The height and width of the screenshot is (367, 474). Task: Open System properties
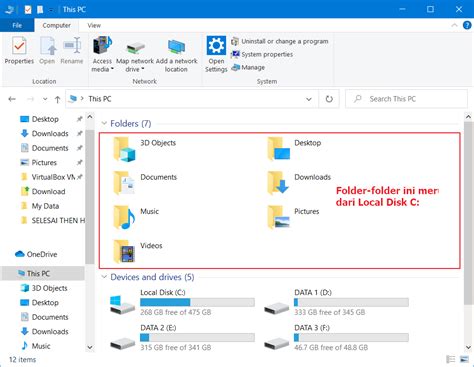coord(262,54)
